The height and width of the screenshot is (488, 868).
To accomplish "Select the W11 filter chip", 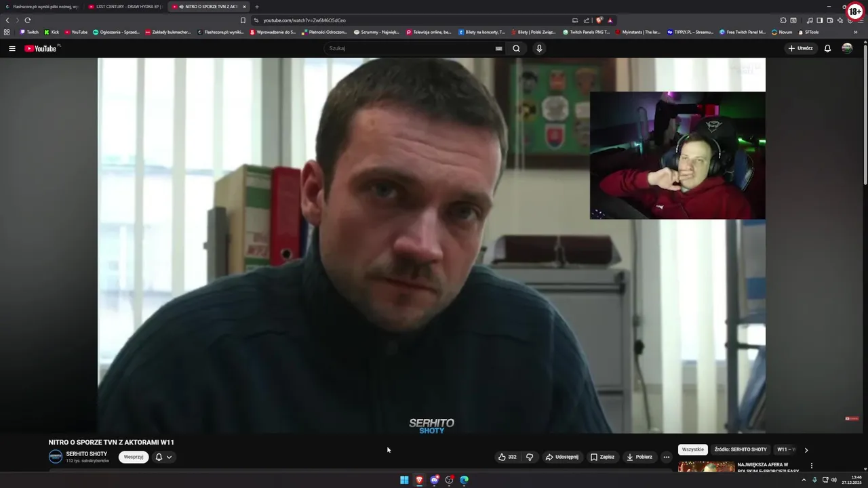I will 785,449.
